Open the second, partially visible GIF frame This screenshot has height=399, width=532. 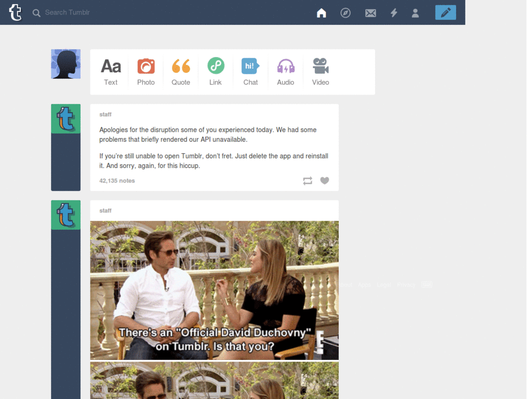click(215, 380)
